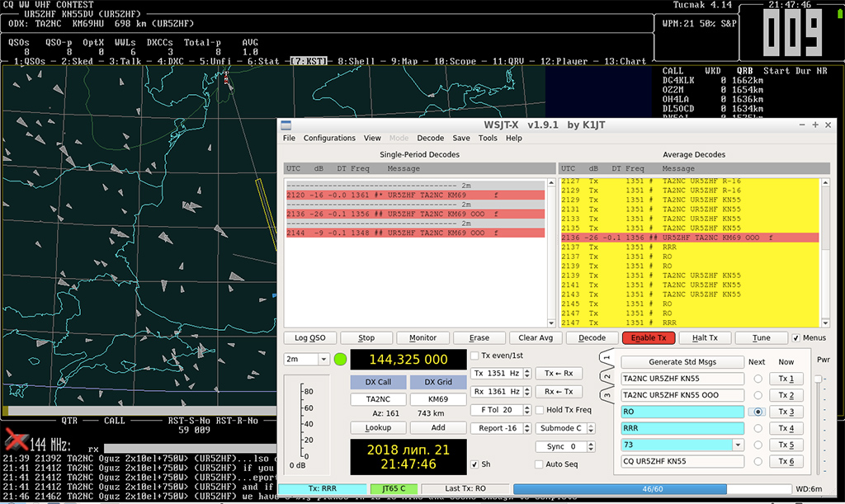Open the Save menu
This screenshot has width=845, height=504.
coord(460,138)
